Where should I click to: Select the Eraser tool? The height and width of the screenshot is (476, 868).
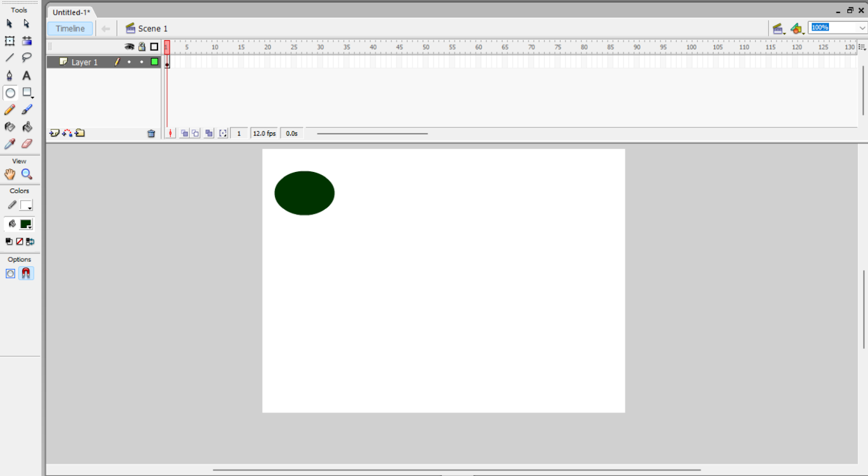click(27, 144)
